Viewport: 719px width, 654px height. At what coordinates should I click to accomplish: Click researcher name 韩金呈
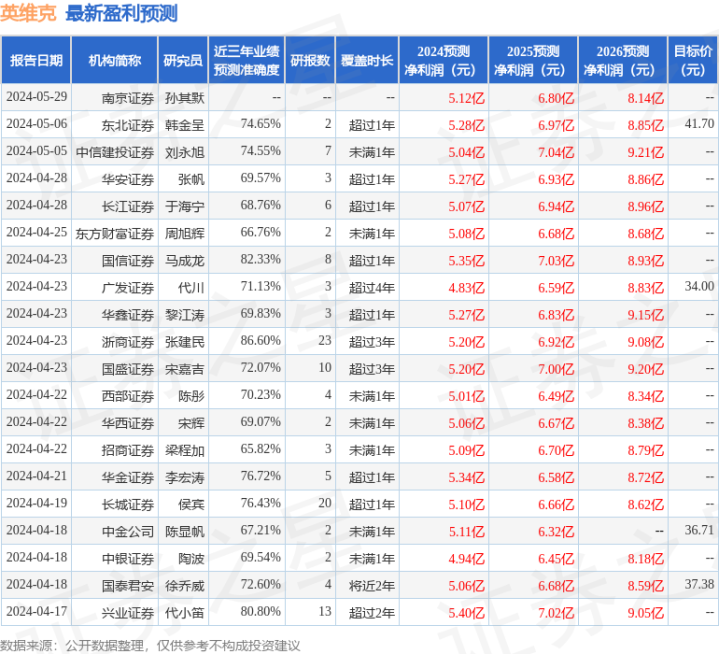(185, 125)
